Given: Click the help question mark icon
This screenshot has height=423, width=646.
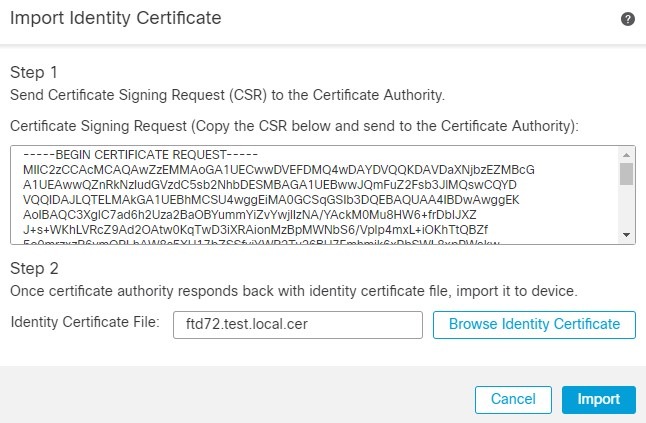Looking at the screenshot, I should (628, 19).
